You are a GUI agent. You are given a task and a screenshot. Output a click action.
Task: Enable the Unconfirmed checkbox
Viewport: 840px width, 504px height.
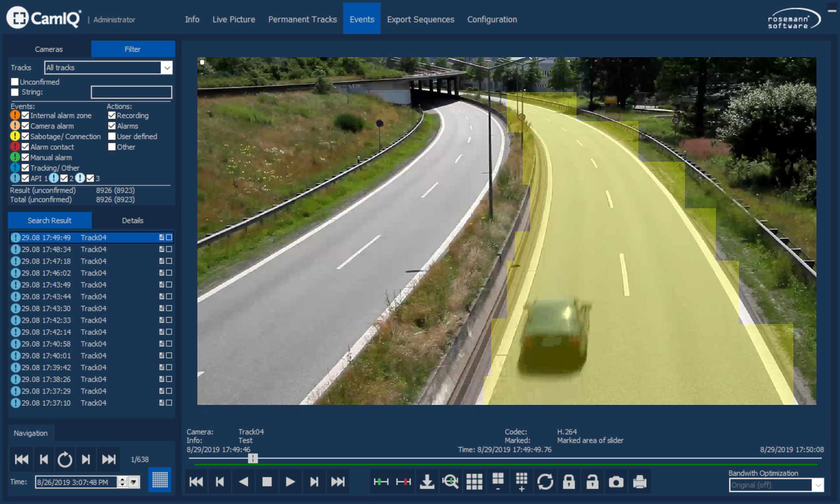coord(15,82)
